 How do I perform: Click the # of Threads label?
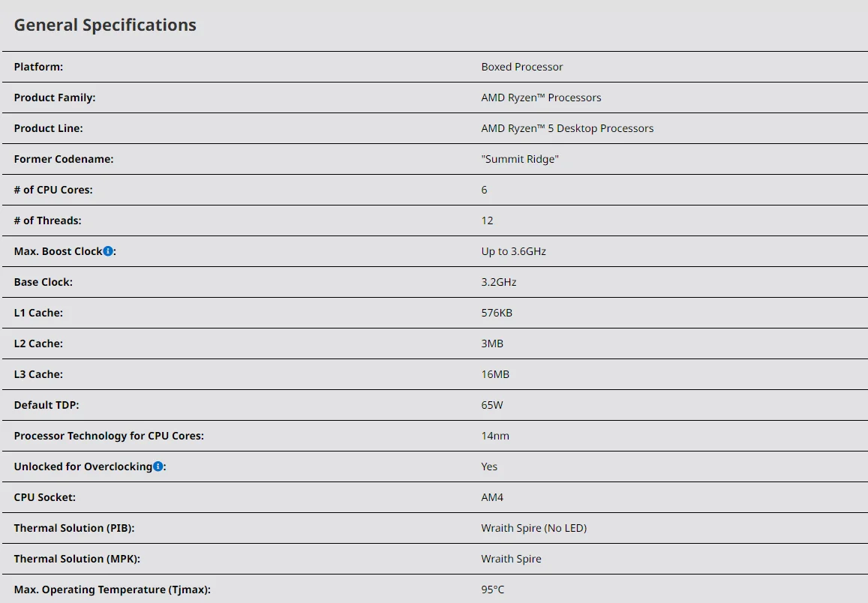point(47,220)
